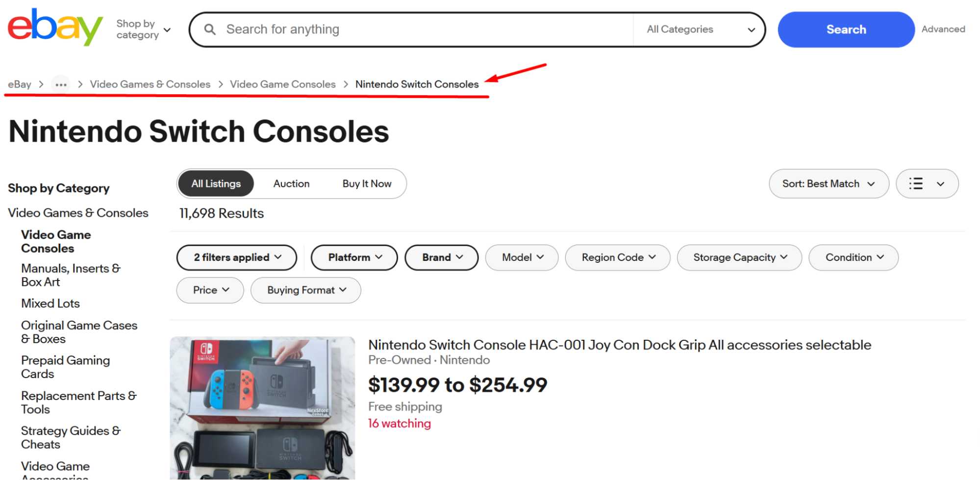Expand the breadcrumb ellipsis menu
Image resolution: width=980 pixels, height=480 pixels.
(x=61, y=84)
